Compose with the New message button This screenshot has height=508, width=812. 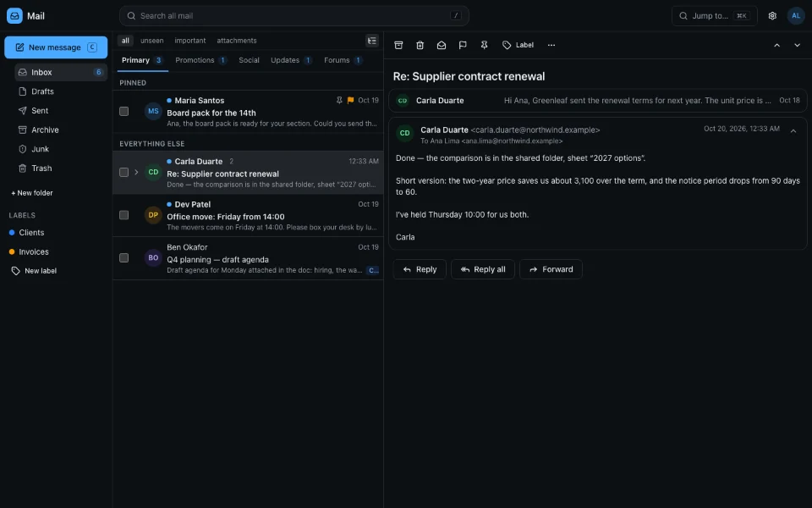tap(56, 47)
